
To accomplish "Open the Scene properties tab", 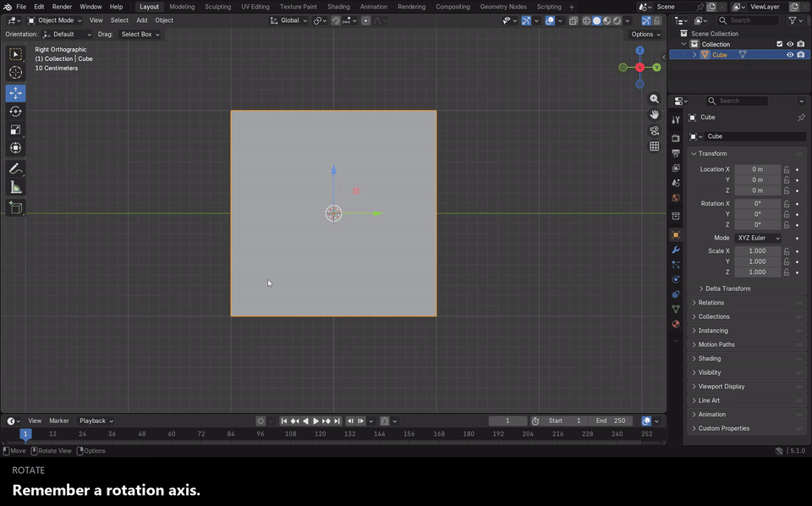I will 676,183.
